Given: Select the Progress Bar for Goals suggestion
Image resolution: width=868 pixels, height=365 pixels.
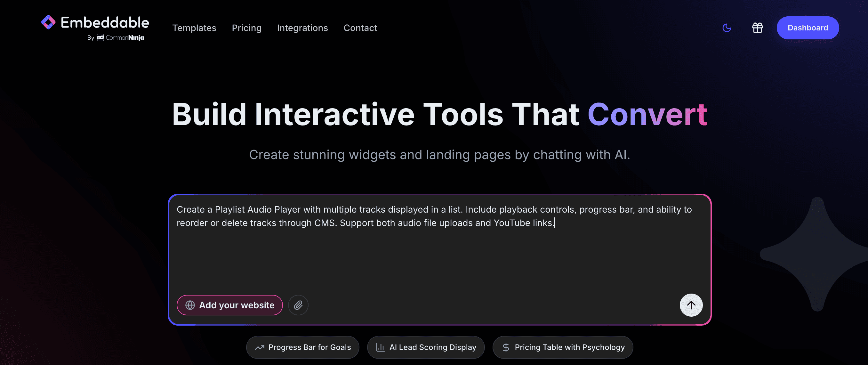Looking at the screenshot, I should point(309,347).
